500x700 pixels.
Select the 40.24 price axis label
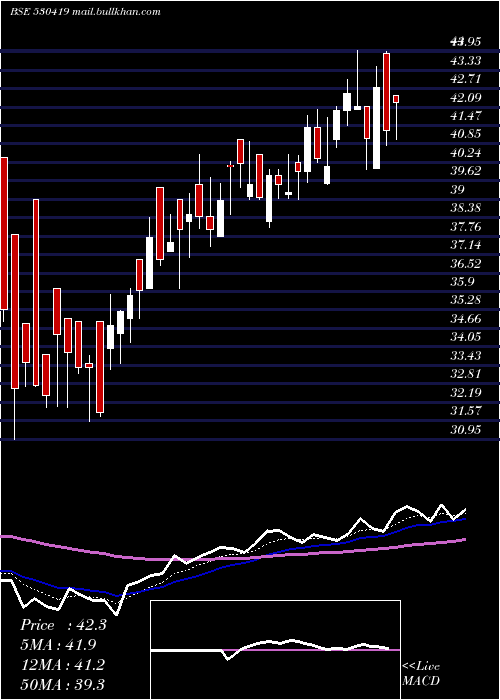(x=466, y=153)
